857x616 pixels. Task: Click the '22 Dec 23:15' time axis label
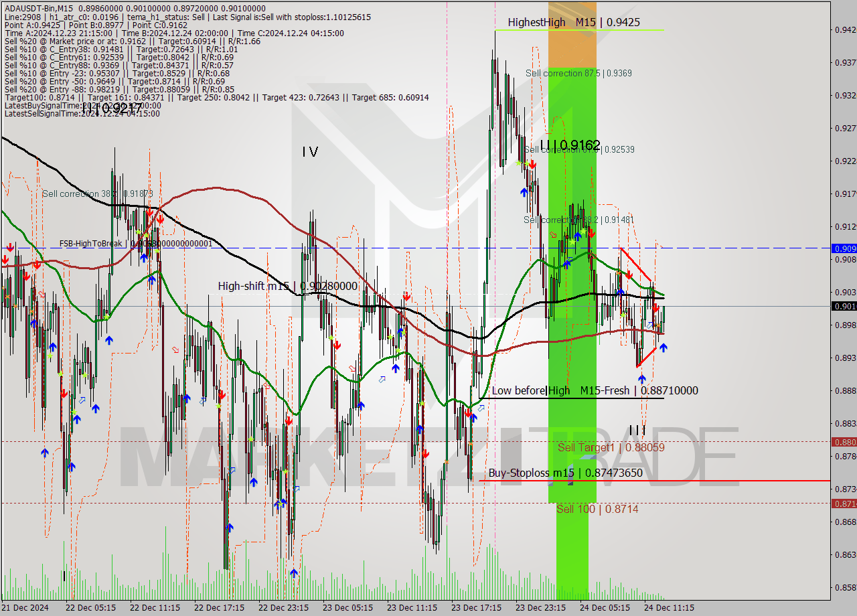click(283, 608)
